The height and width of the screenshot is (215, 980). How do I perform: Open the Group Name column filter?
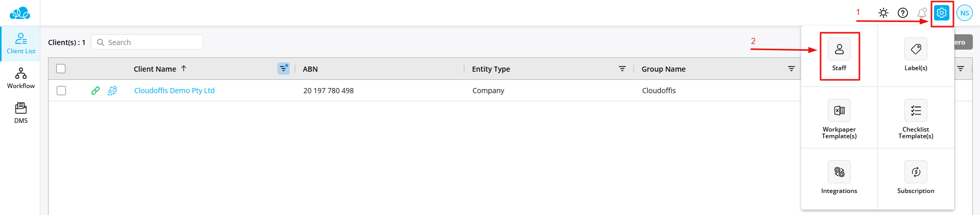tap(791, 69)
